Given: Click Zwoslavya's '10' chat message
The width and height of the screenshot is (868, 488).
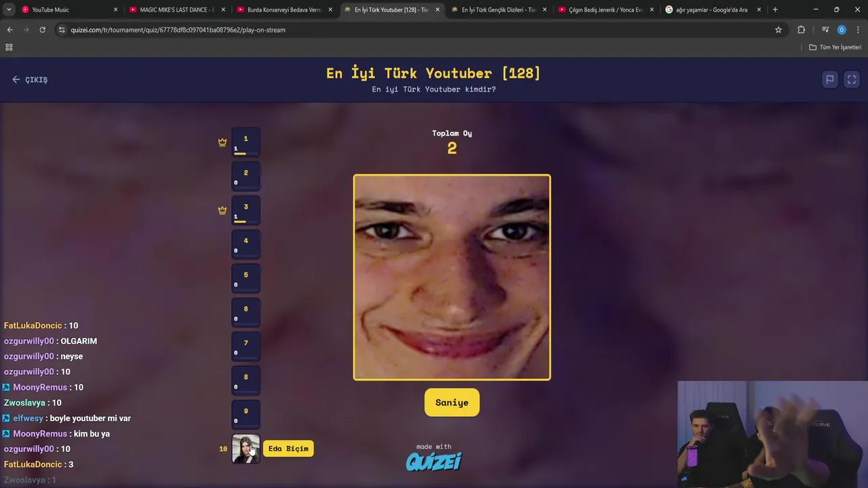Looking at the screenshot, I should coord(56,403).
